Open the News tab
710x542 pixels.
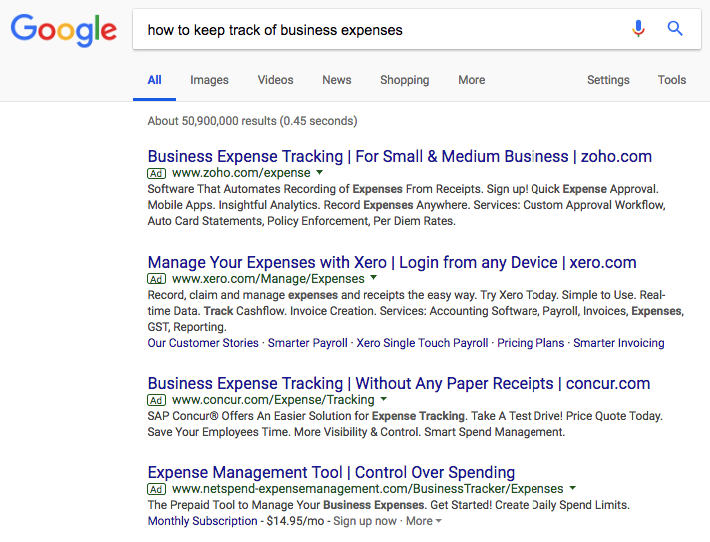(336, 80)
